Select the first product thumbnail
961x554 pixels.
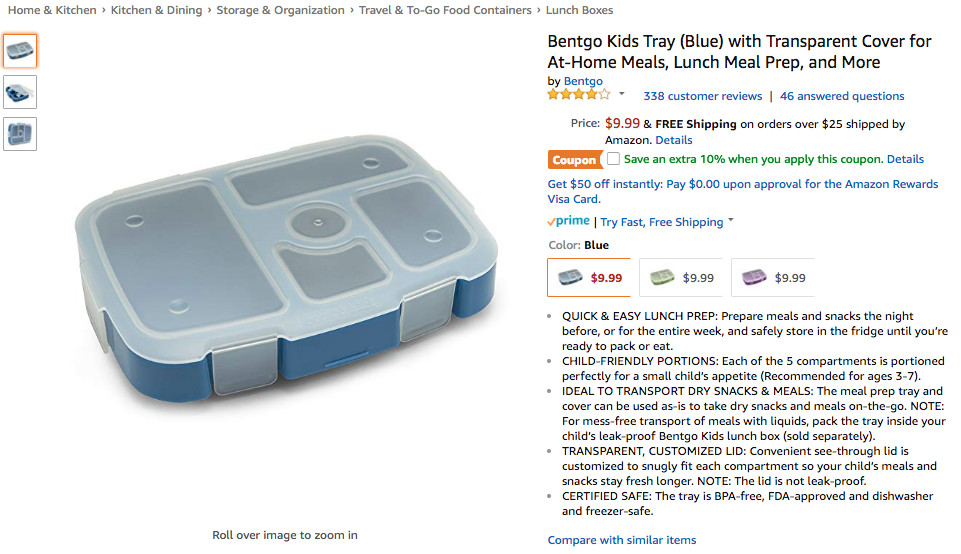tap(20, 50)
